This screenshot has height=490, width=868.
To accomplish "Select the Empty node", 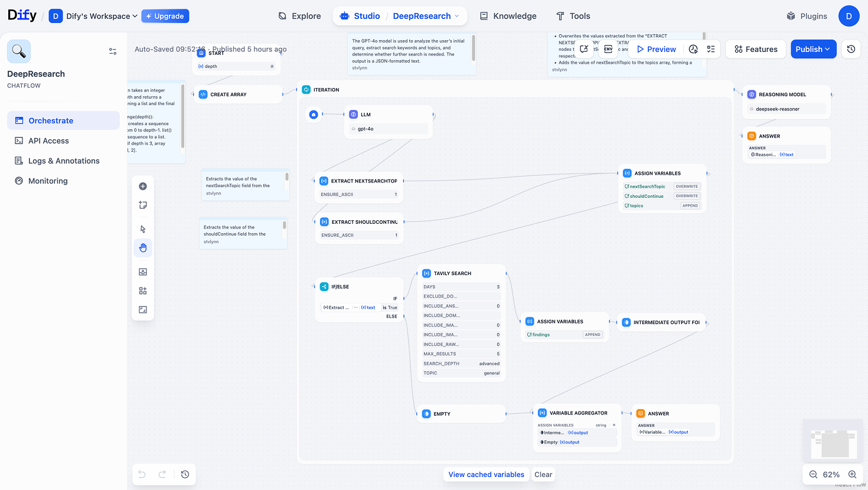I will point(462,414).
